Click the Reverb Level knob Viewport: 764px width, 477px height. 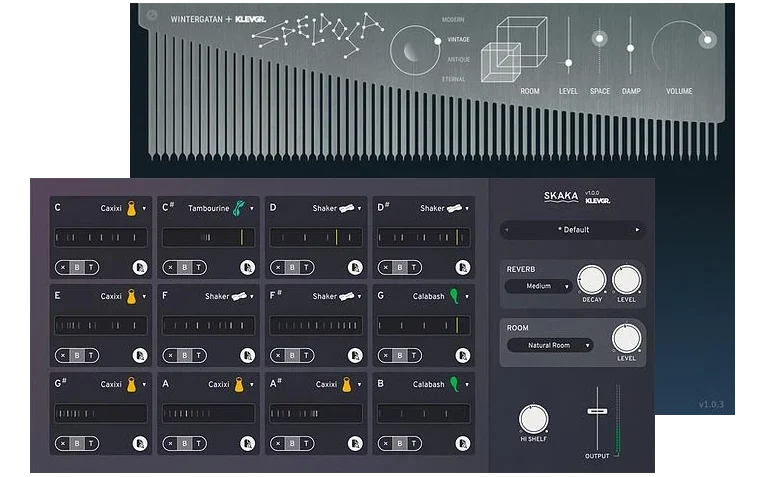pyautogui.click(x=627, y=280)
